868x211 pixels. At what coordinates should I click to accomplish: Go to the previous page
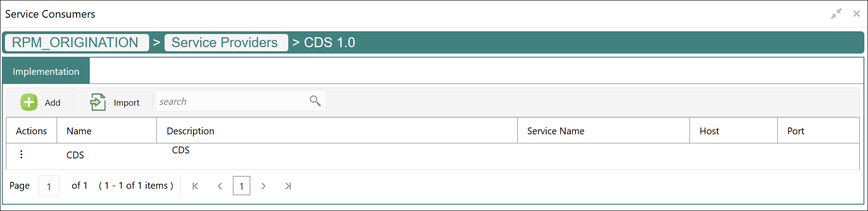220,186
